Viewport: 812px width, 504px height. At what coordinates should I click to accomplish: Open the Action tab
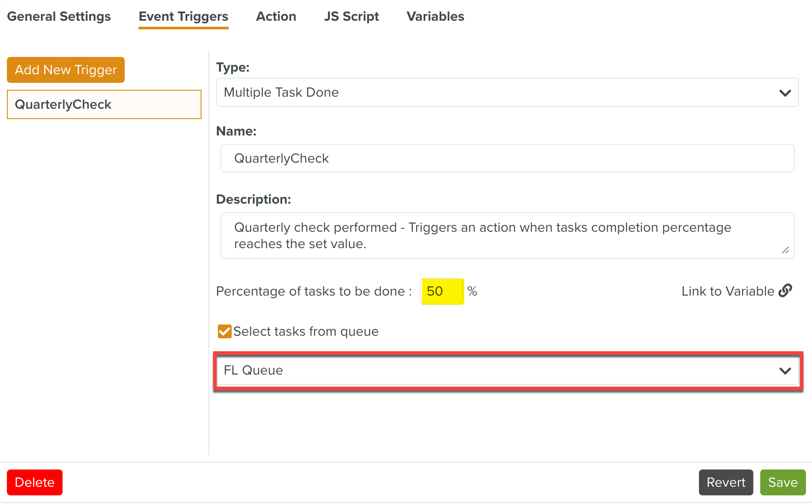coord(276,16)
